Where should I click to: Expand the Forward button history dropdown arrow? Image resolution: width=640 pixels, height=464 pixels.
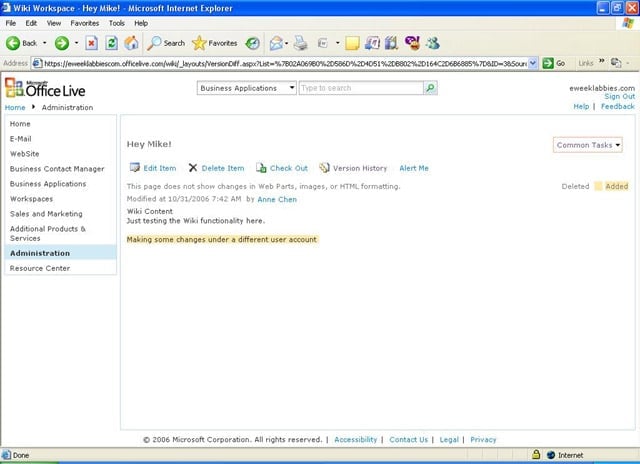(76, 43)
